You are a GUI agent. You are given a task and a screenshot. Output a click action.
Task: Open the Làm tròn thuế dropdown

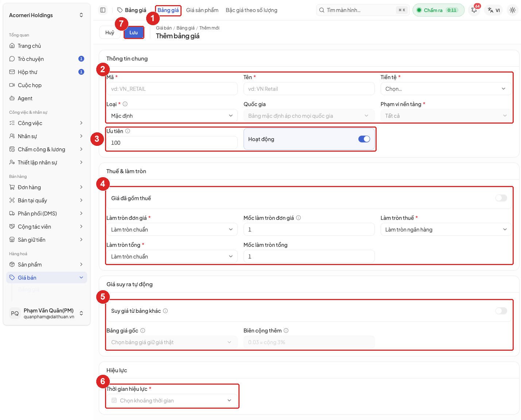tap(446, 230)
